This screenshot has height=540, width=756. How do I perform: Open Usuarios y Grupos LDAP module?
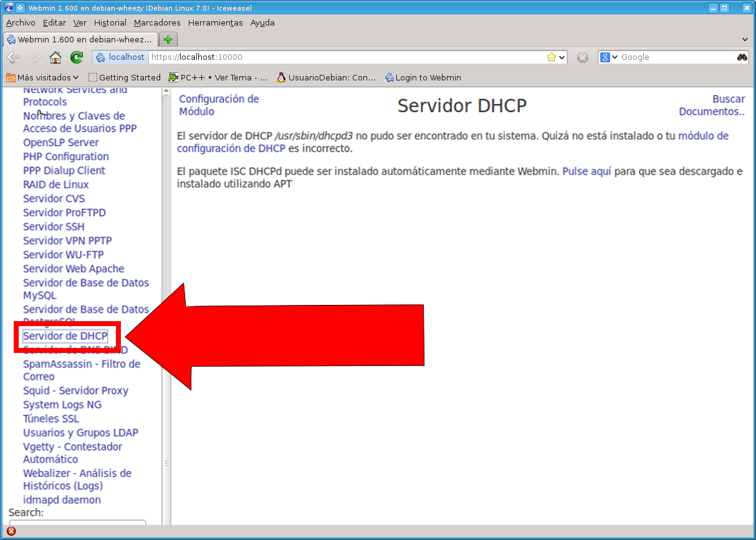(x=80, y=433)
